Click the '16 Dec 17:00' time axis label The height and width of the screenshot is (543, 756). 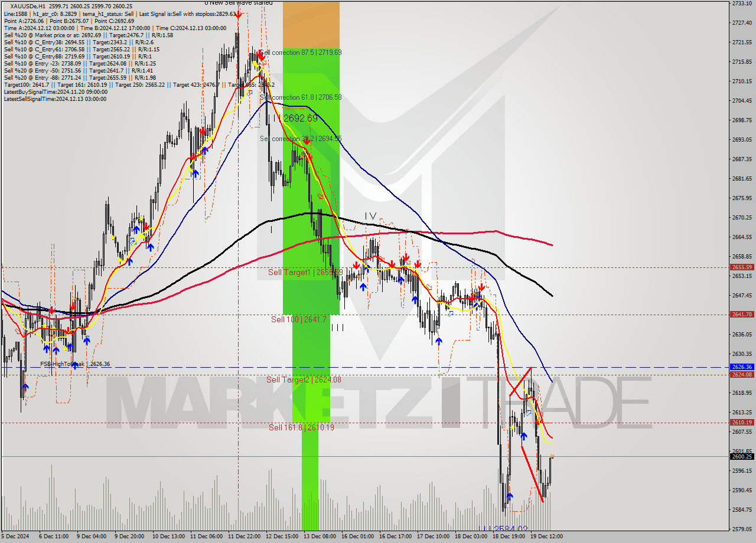pos(395,537)
